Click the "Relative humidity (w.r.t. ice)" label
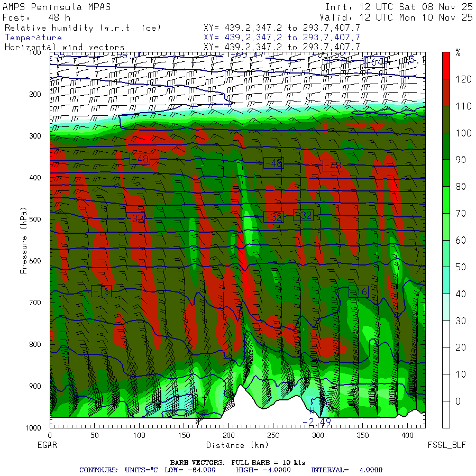Viewport: 476px width, 476px height. pyautogui.click(x=83, y=28)
